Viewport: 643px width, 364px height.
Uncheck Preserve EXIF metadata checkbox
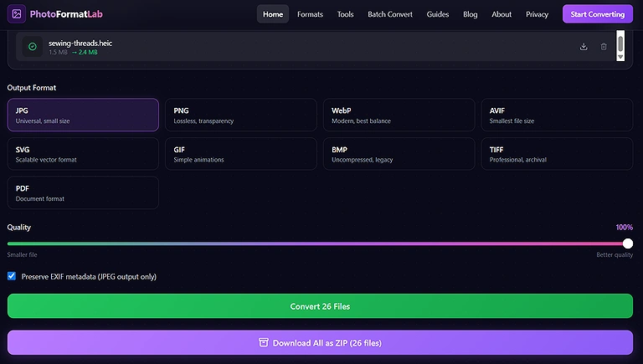12,276
